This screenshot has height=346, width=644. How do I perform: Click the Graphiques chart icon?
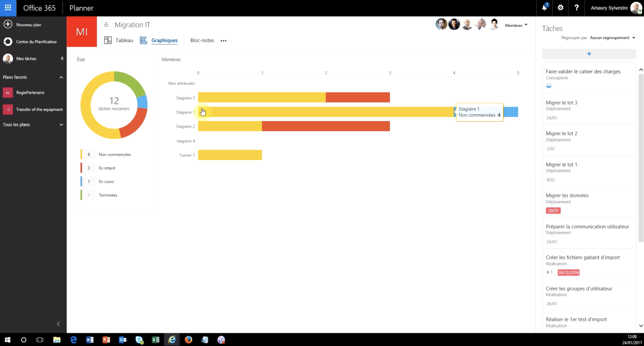pyautogui.click(x=143, y=40)
